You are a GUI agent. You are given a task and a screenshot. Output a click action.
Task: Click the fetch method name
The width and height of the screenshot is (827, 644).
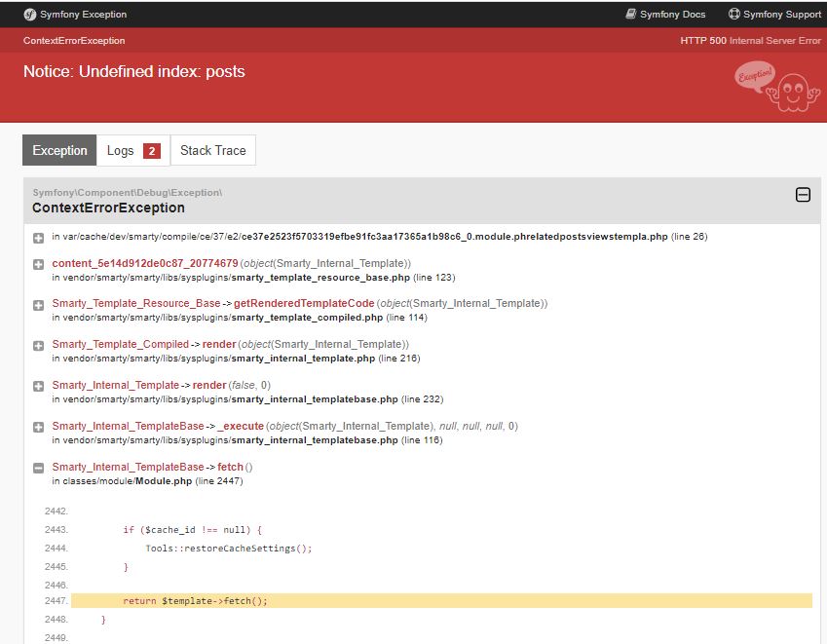coord(231,467)
